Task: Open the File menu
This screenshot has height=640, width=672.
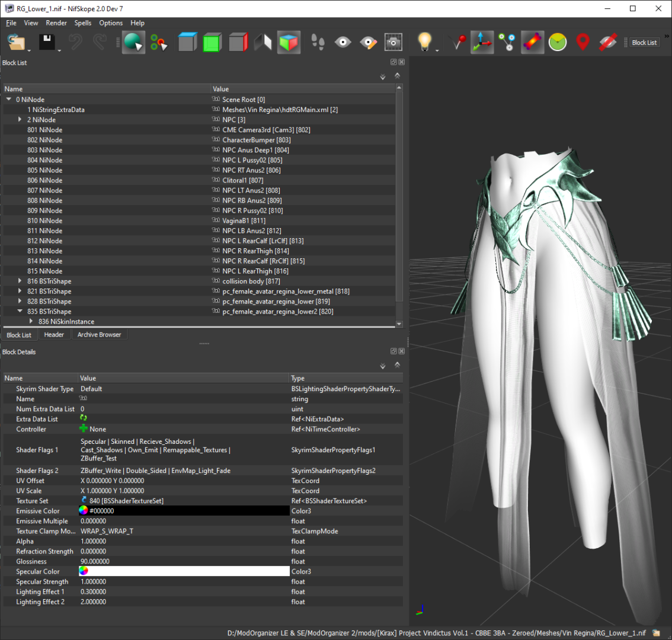Action: point(11,23)
